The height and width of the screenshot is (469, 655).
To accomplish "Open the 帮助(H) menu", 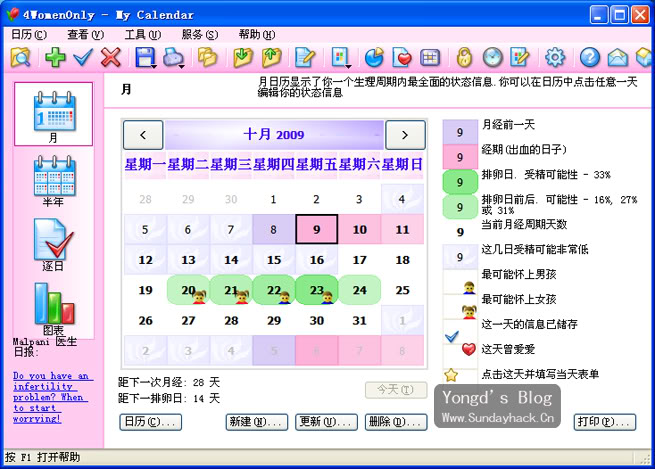I will click(256, 34).
